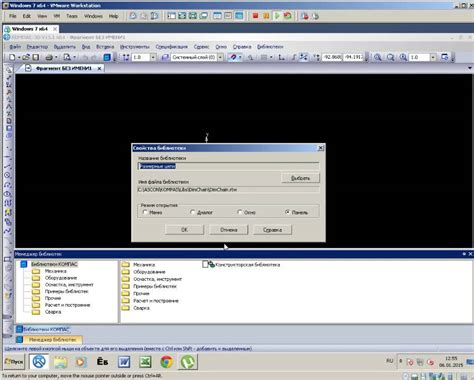Viewport: 474px width, 380px height.
Task: Select the Диалог opening mode radio button
Action: 192,212
